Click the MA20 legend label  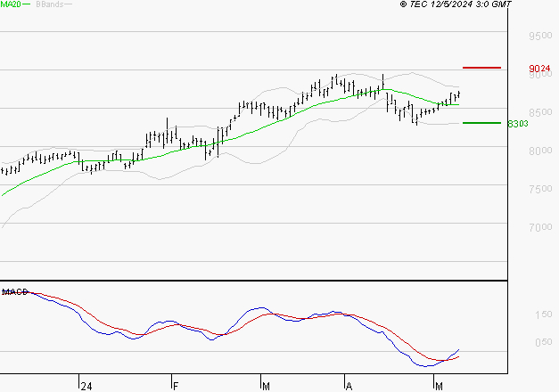tap(11, 4)
